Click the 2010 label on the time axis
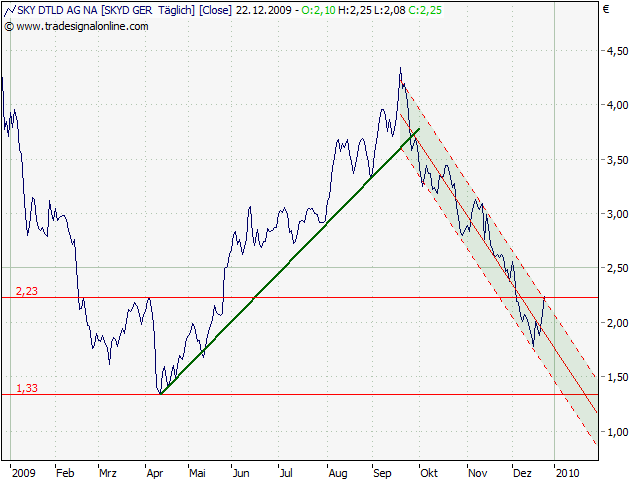 566,471
